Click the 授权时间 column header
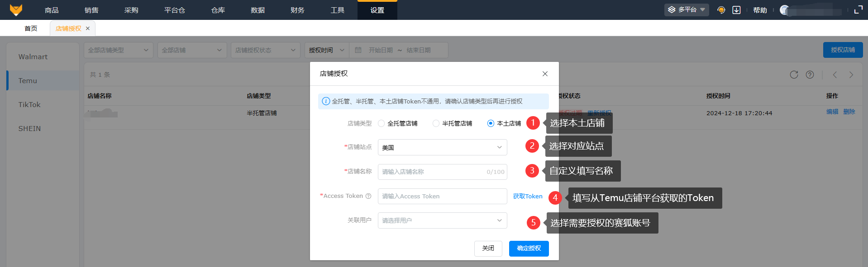Screen dimensions: 868x267 [x=719, y=96]
